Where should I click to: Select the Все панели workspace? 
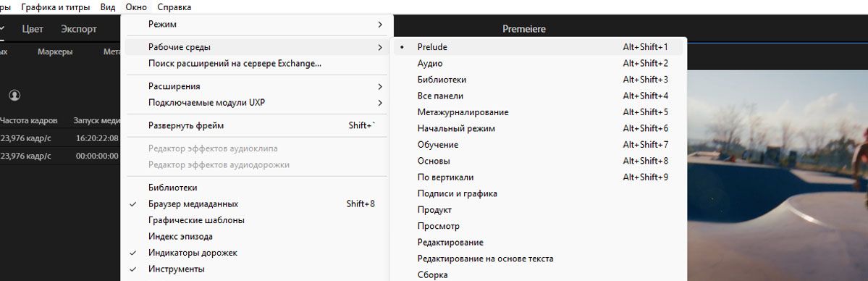(538, 96)
